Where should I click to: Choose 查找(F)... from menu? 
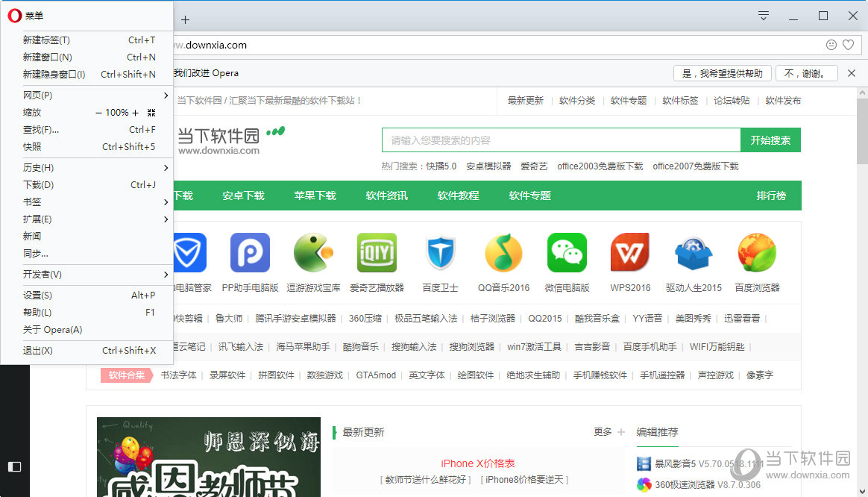[87, 130]
